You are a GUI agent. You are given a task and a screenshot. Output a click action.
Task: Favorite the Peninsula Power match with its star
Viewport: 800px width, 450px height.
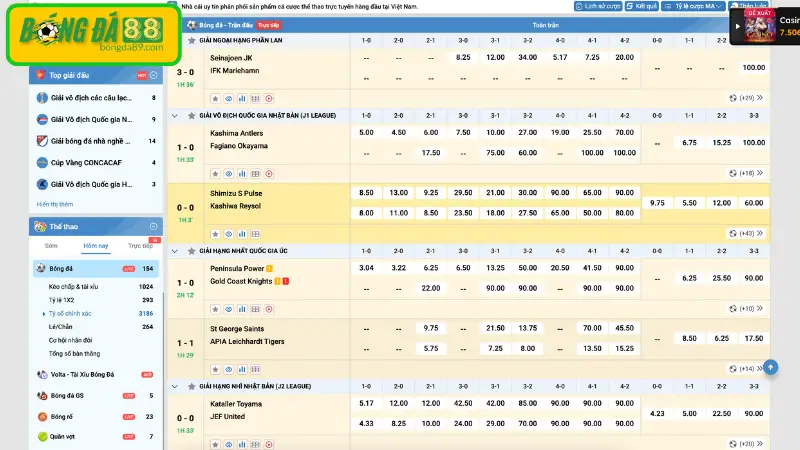tap(215, 309)
